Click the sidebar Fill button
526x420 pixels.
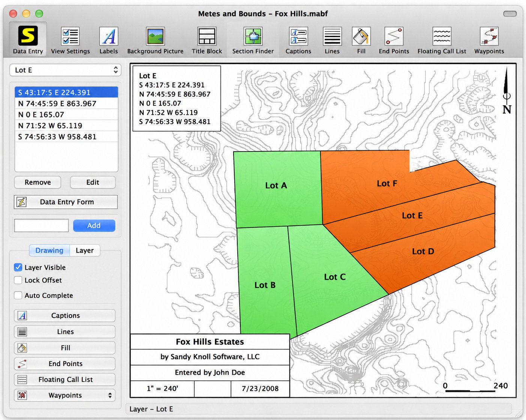(64, 348)
